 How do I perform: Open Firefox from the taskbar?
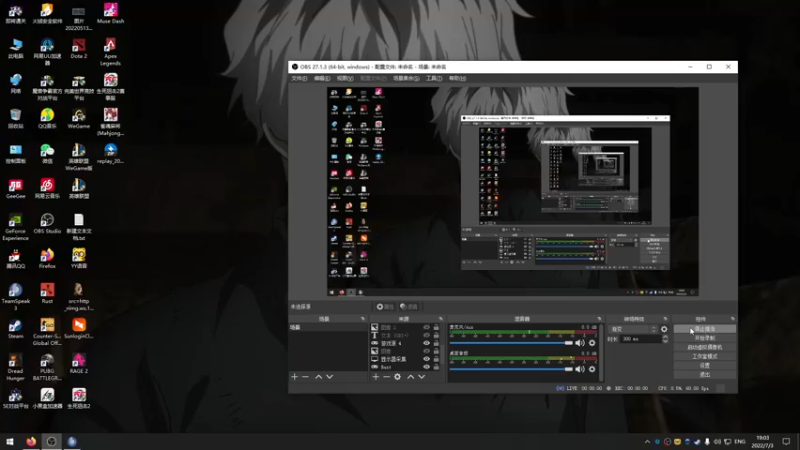[x=31, y=441]
